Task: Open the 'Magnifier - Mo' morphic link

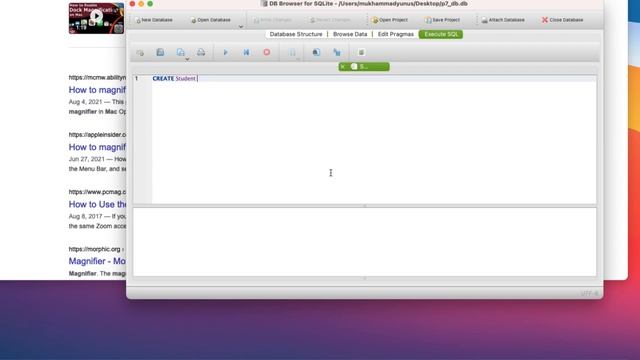Action: tap(97, 261)
